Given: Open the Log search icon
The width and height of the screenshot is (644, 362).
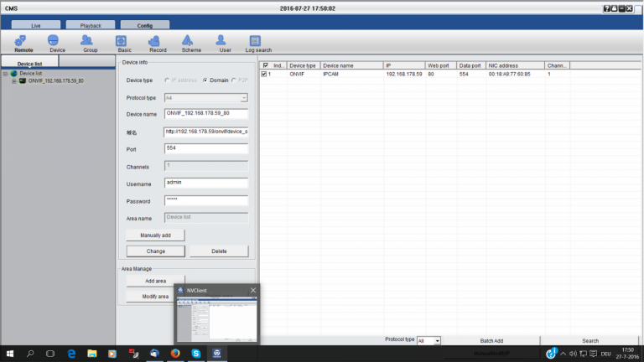Looking at the screenshot, I should tap(258, 41).
